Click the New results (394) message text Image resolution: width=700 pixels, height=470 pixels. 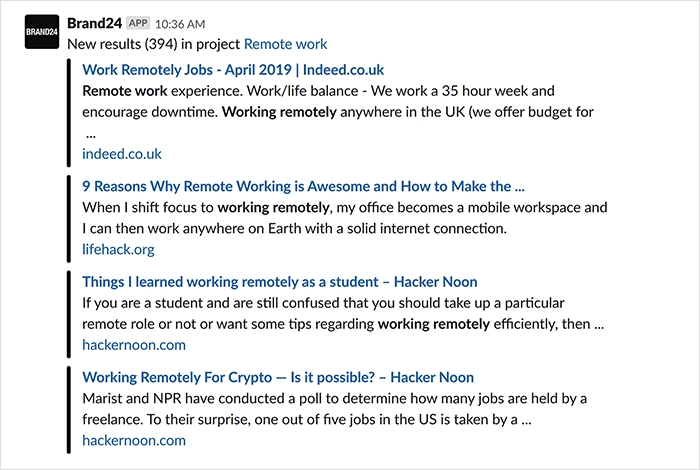pos(154,44)
